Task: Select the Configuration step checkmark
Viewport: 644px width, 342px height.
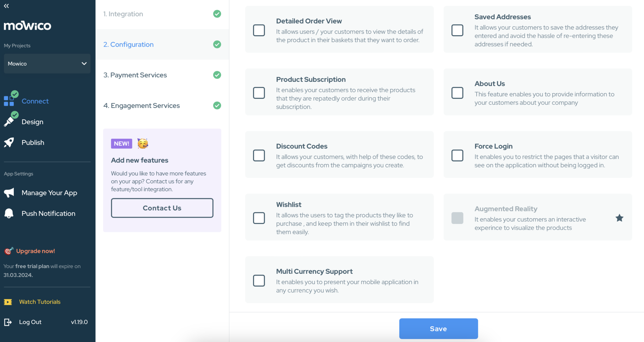Action: point(217,44)
